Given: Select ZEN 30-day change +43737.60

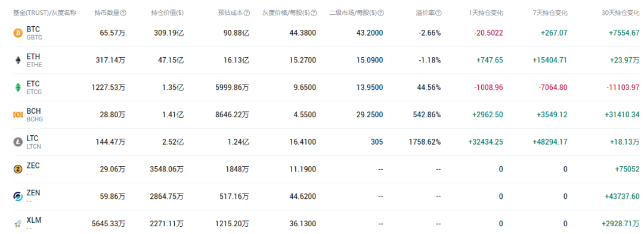Looking at the screenshot, I should 622,196.
